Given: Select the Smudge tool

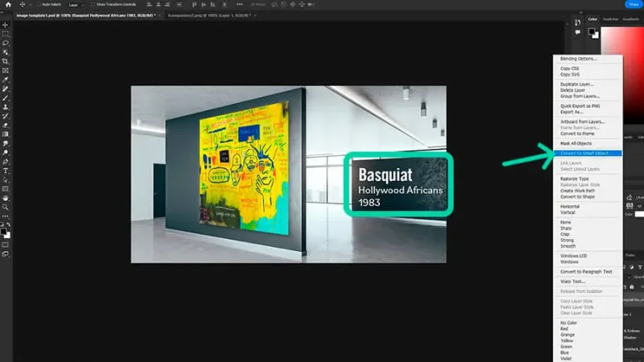Looking at the screenshot, I should pyautogui.click(x=6, y=144).
